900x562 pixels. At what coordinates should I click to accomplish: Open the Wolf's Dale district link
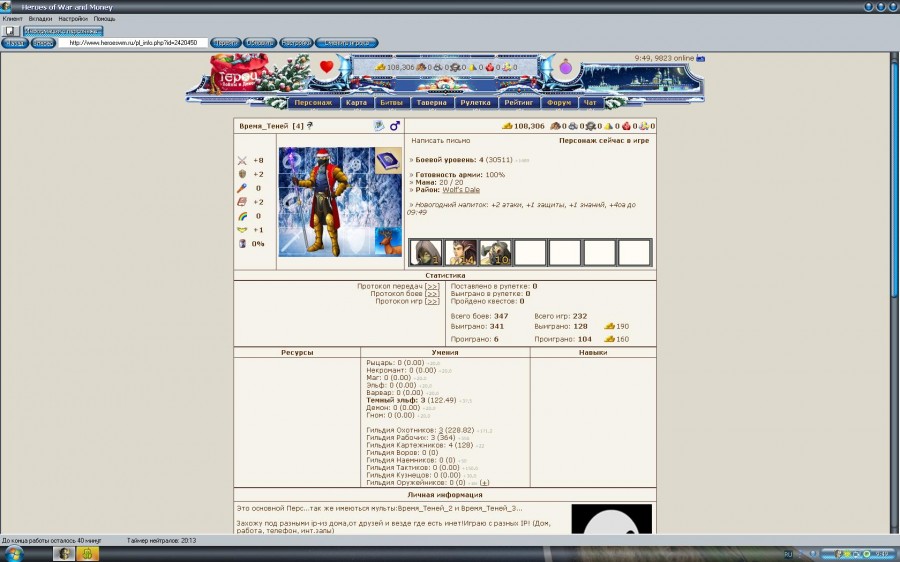pos(461,190)
